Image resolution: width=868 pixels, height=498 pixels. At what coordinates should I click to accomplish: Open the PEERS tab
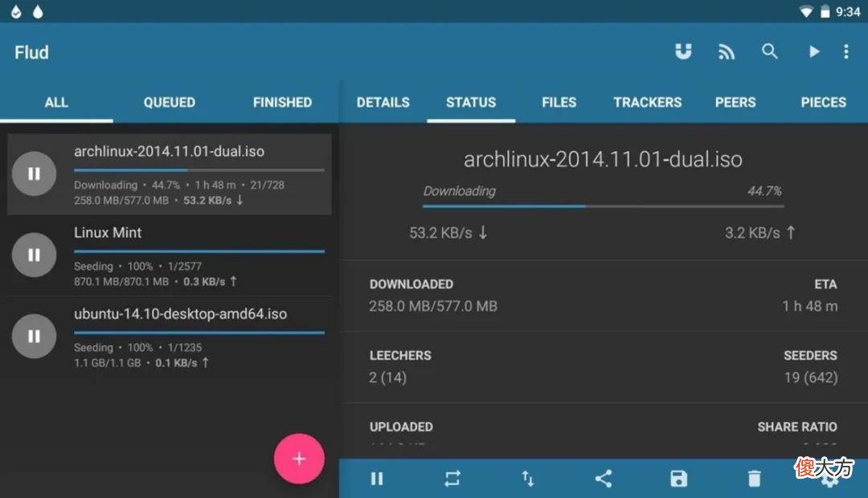(735, 102)
